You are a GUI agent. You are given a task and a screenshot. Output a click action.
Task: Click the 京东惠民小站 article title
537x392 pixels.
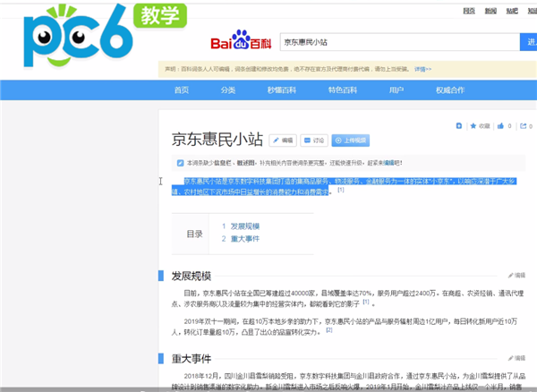point(217,140)
